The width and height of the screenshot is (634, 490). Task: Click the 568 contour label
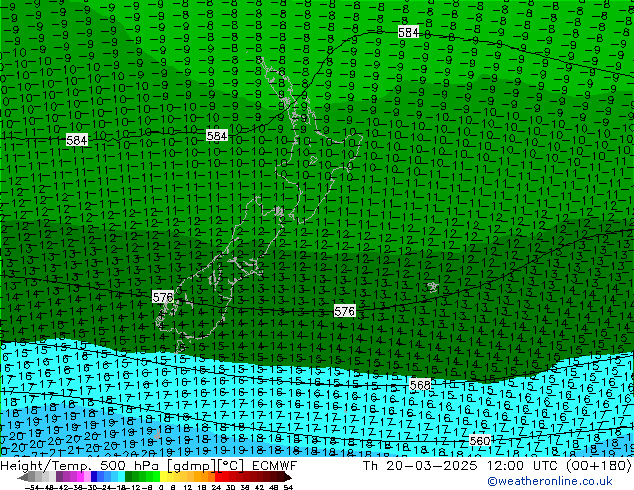coord(420,385)
